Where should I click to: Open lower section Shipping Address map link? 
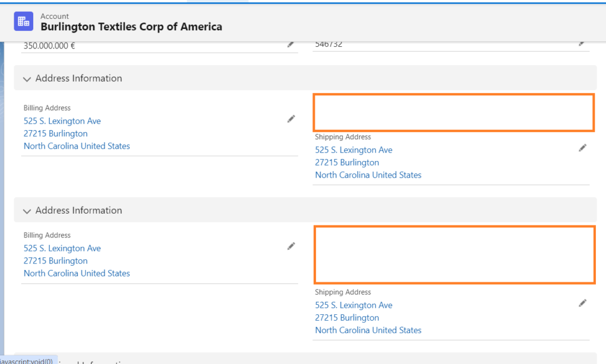368,318
